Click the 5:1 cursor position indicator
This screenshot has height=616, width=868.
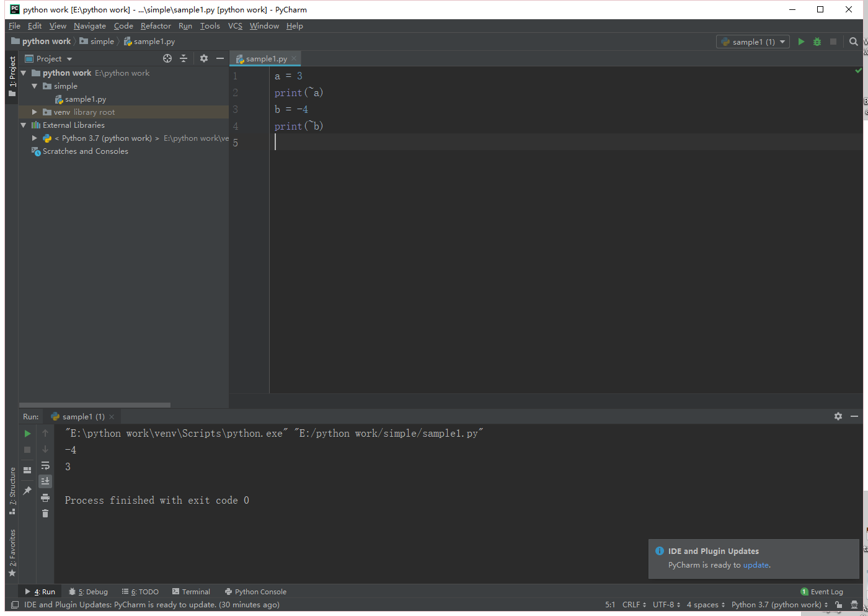[x=610, y=605]
